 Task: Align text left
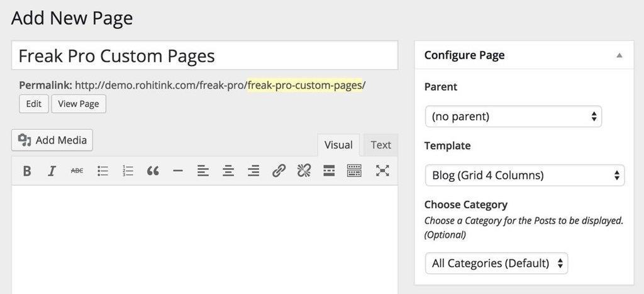[203, 171]
